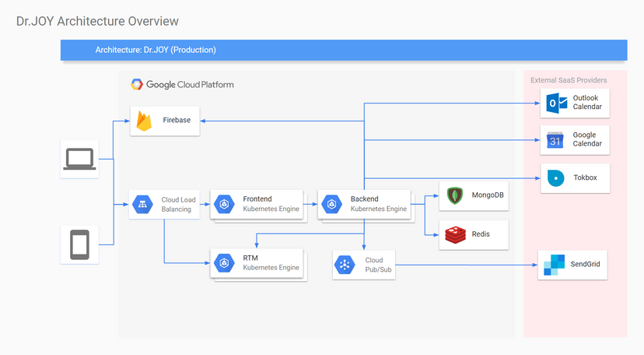Click the Google Calendar icon
The width and height of the screenshot is (644, 355).
[x=555, y=140]
